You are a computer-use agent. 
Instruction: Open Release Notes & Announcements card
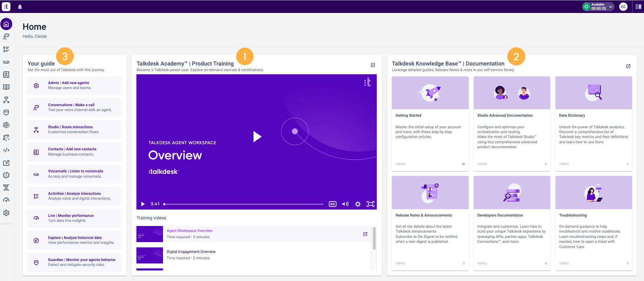(x=430, y=223)
